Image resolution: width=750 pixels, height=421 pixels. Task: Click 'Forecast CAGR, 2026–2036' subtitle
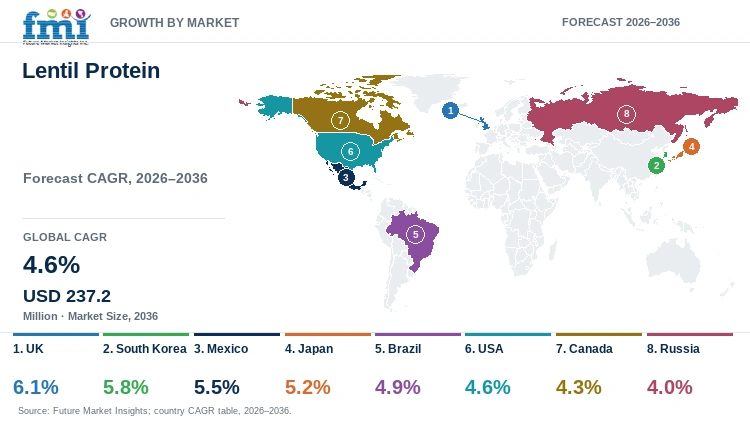[x=115, y=178]
